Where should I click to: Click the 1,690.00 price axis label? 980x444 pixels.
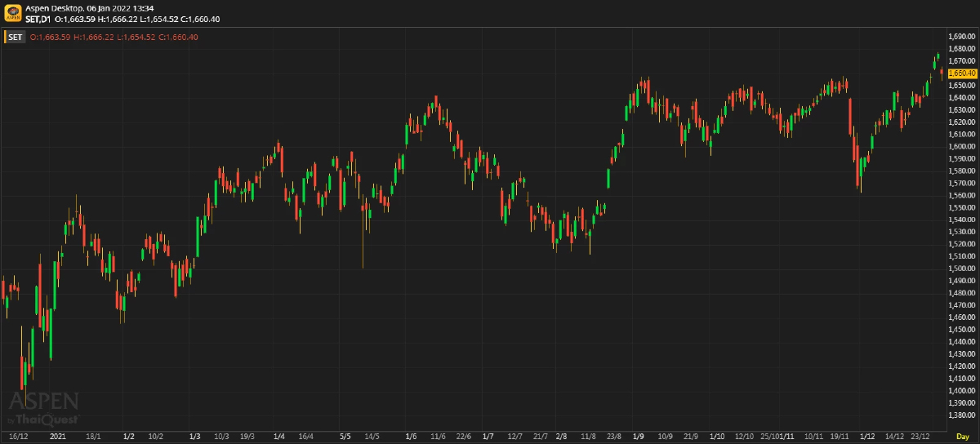click(963, 37)
